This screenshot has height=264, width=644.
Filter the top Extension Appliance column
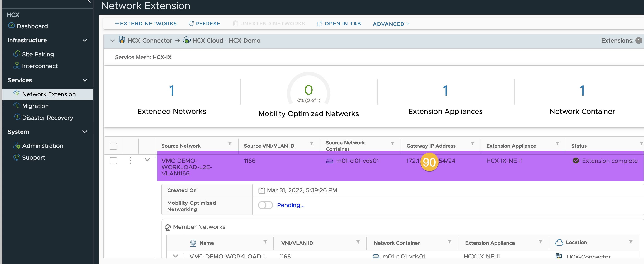(557, 144)
